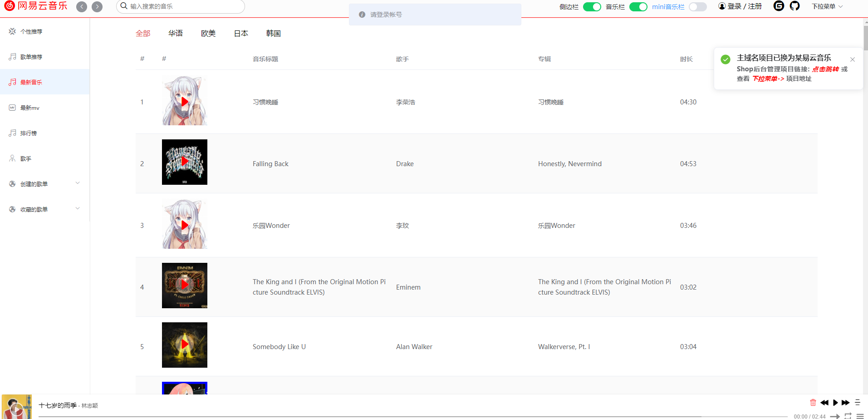Click the NetEase Cloud Music logo icon
Viewport: 868px width, 419px height.
pyautogui.click(x=10, y=6)
